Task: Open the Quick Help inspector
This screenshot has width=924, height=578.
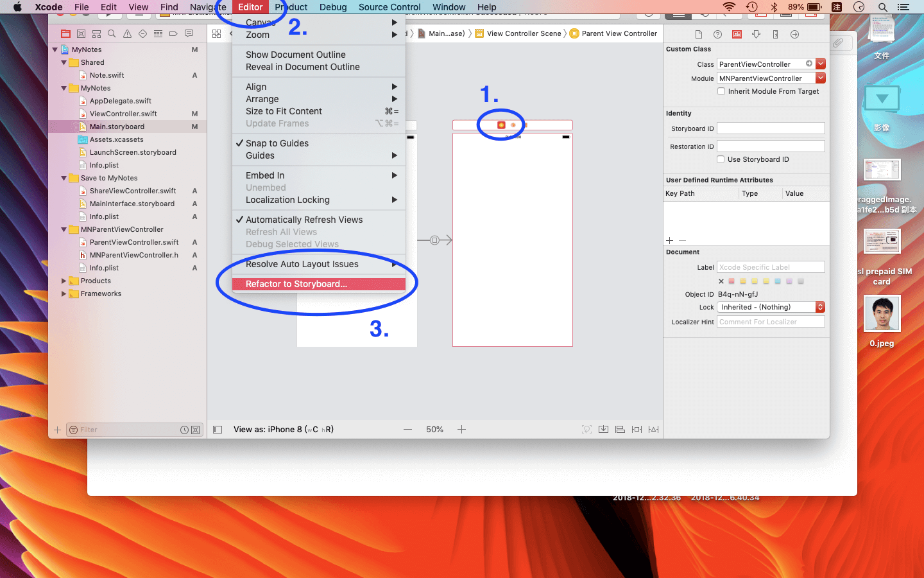Action: click(x=718, y=34)
